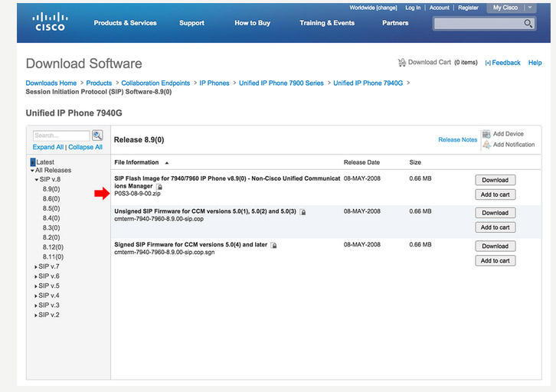Go to Collaboration Endpoints breadcrumb
This screenshot has width=556, height=392.
(155, 83)
